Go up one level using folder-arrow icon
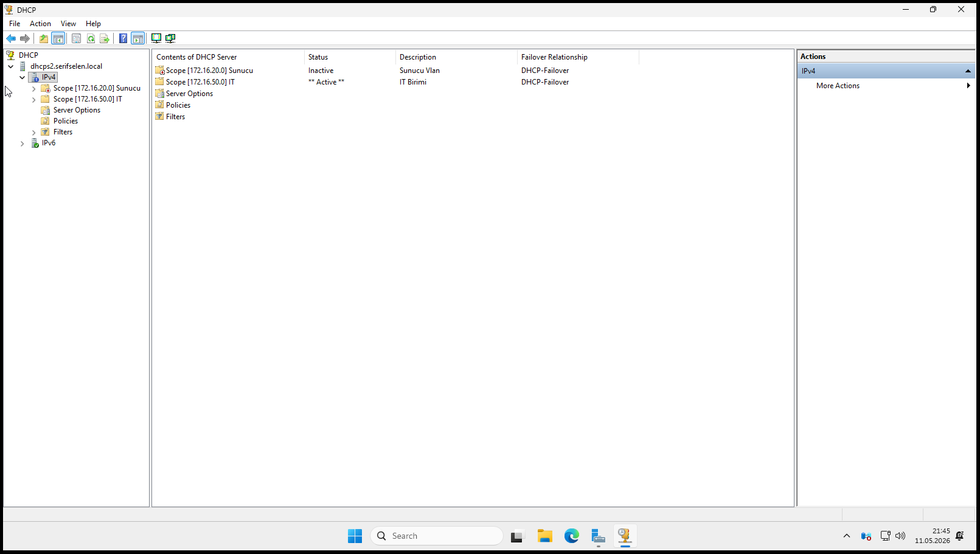 coord(44,38)
